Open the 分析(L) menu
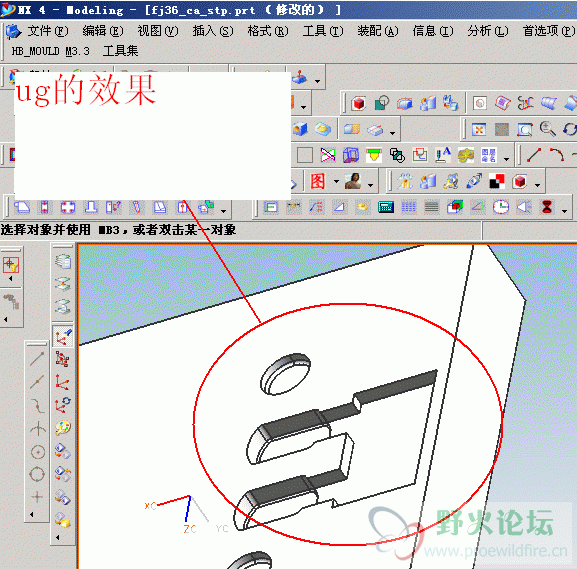This screenshot has width=577, height=569. 488,31
